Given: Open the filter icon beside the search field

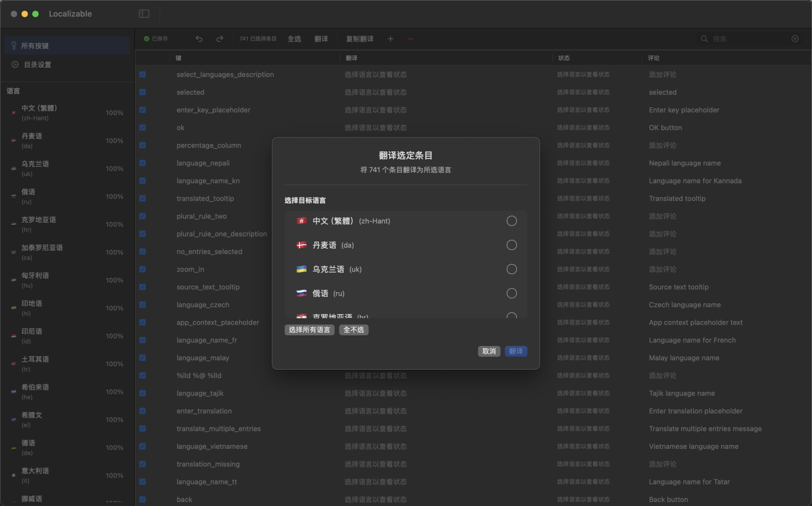Looking at the screenshot, I should [795, 39].
